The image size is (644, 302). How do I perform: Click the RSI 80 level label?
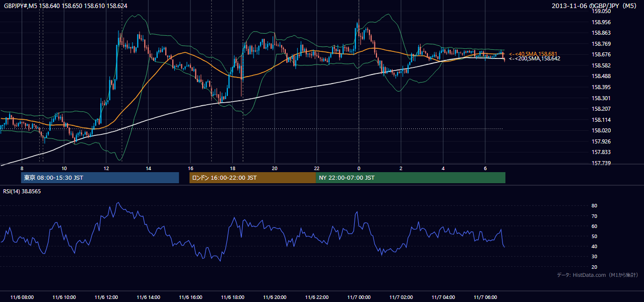(595, 206)
